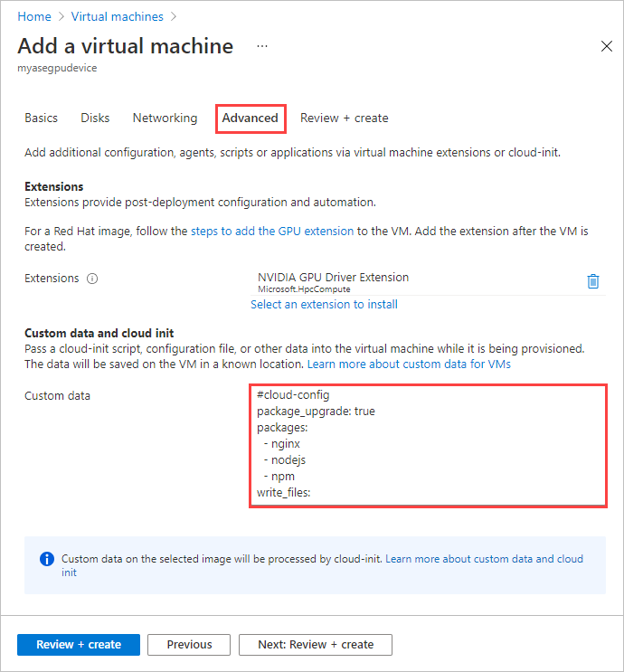The width and height of the screenshot is (624, 672).
Task: Open the ellipsis more options menu
Action: pyautogui.click(x=262, y=45)
